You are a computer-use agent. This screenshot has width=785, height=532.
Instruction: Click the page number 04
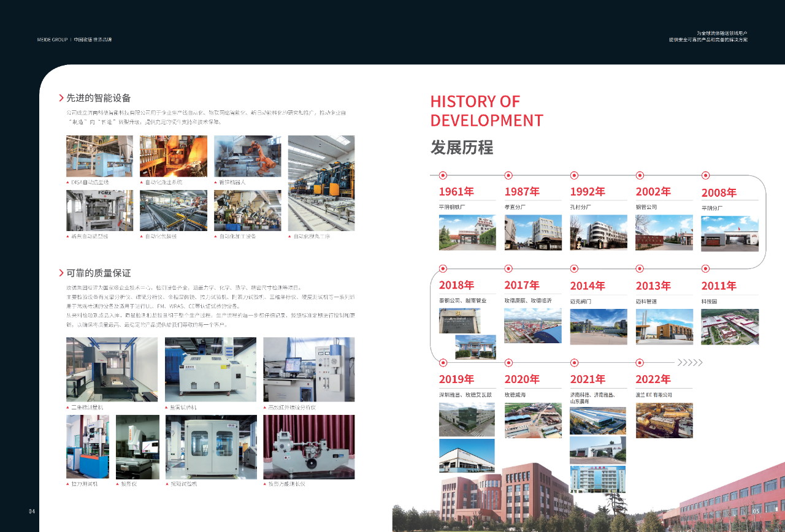tap(33, 511)
